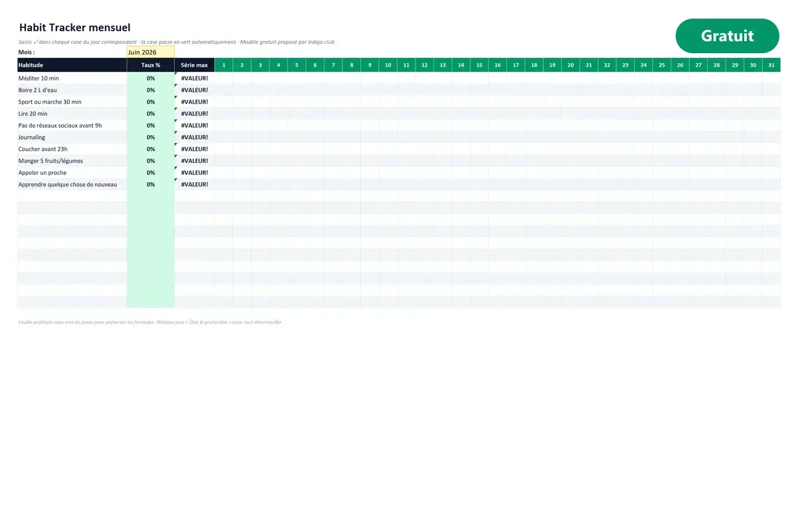Click #VALEUR! cell in Appeler un proche row
This screenshot has height=532, width=798.
194,172
